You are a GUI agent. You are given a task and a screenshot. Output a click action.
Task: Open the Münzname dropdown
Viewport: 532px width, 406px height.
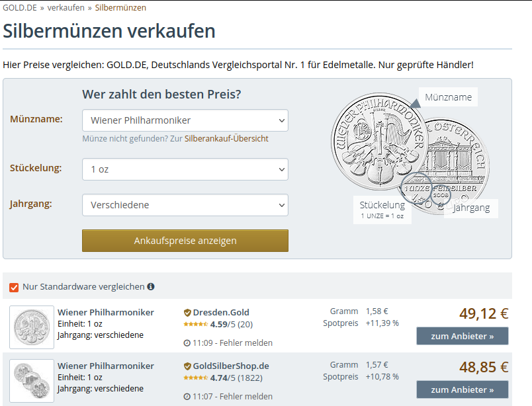tap(185, 120)
